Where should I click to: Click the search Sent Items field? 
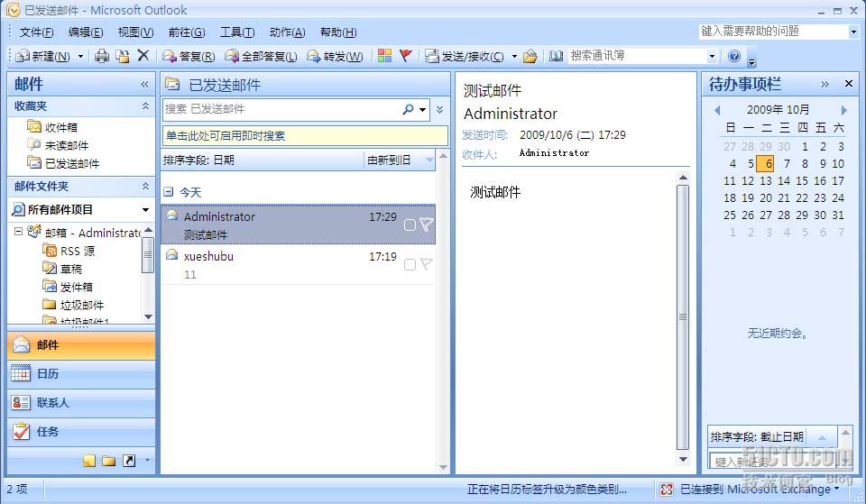[x=281, y=109]
